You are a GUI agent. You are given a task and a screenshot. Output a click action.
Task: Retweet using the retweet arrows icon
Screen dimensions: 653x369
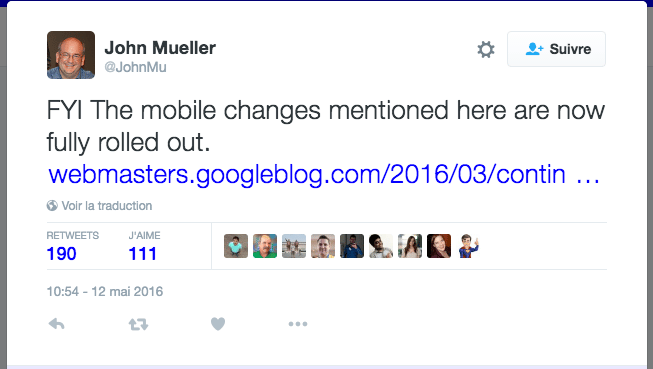[x=138, y=324]
